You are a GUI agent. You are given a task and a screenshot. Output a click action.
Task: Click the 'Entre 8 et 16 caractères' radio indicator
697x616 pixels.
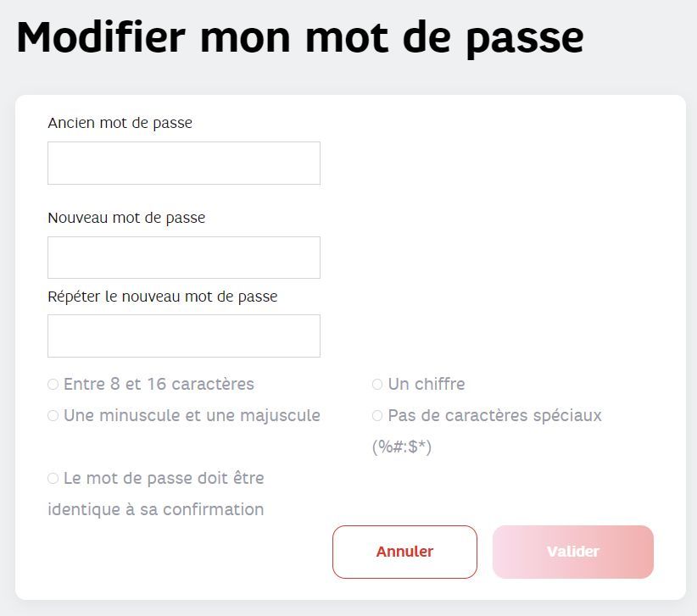52,384
